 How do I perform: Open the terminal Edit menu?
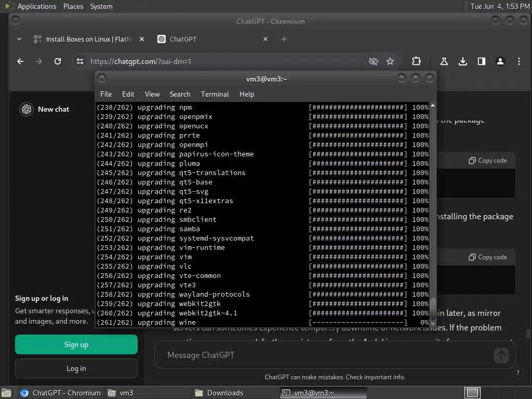128,95
